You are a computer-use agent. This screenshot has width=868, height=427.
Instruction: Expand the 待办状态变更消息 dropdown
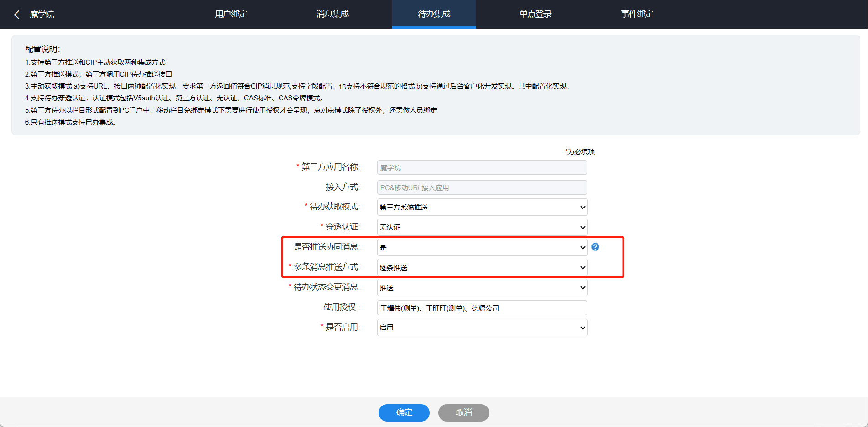482,287
